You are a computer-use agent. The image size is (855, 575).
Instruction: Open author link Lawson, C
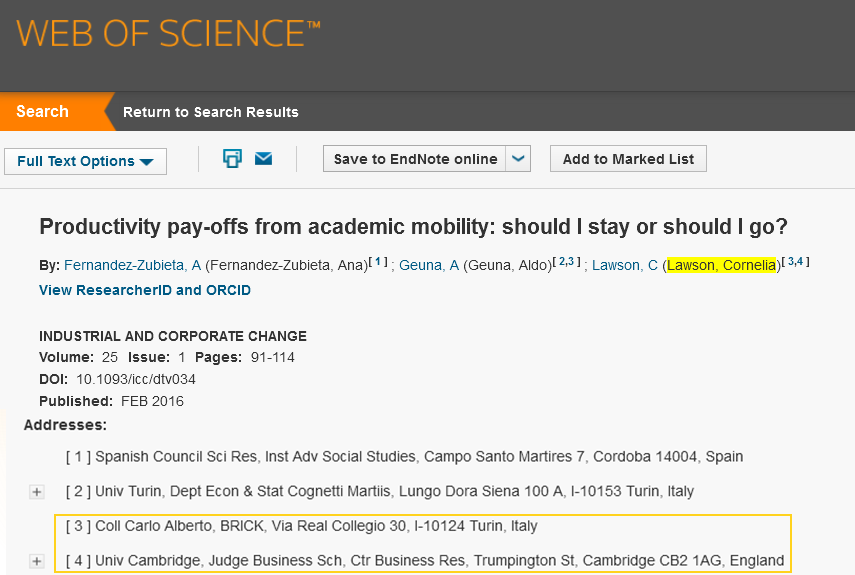coord(625,265)
